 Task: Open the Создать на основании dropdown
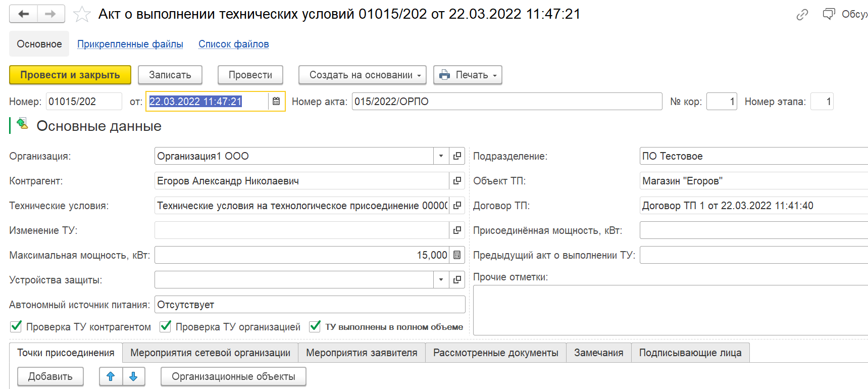(x=363, y=75)
